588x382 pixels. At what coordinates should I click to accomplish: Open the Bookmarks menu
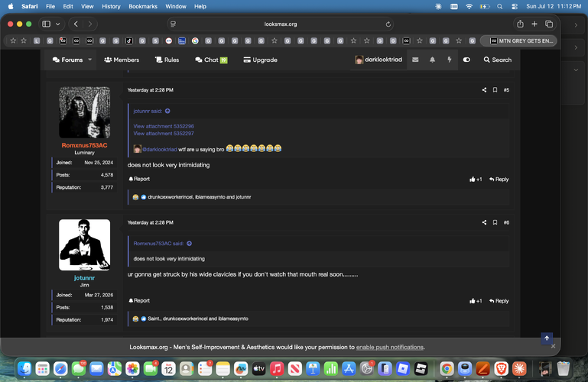point(143,6)
